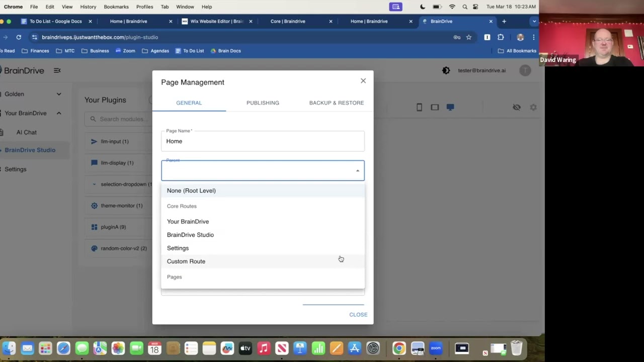Collapse the sidebar with hamburger icon
Screen dimensions: 644x362
point(57,70)
